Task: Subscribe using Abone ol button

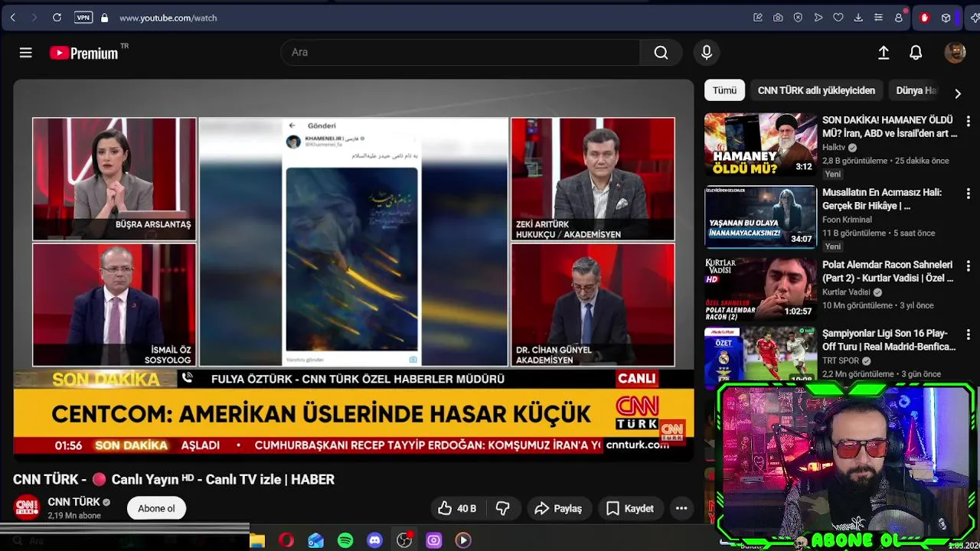Action: click(x=156, y=508)
